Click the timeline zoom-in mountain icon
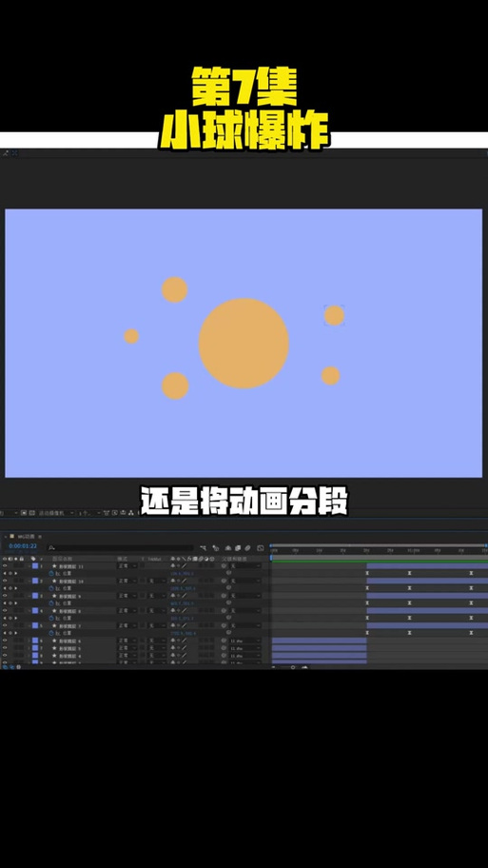Screen dimensions: 488x868 coord(304,667)
